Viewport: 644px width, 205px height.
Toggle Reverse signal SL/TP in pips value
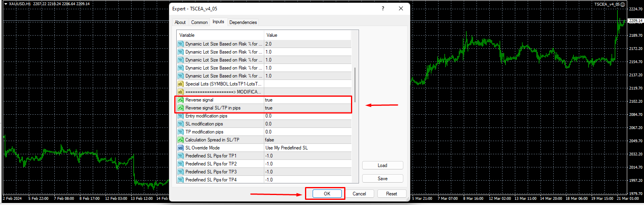(307, 108)
